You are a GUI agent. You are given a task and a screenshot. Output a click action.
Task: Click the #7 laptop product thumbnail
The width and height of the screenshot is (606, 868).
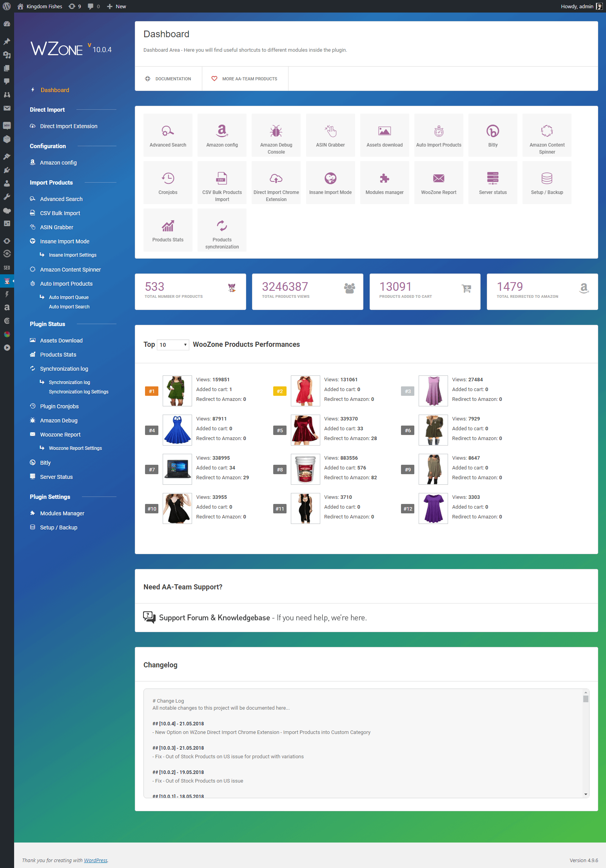[x=177, y=469]
